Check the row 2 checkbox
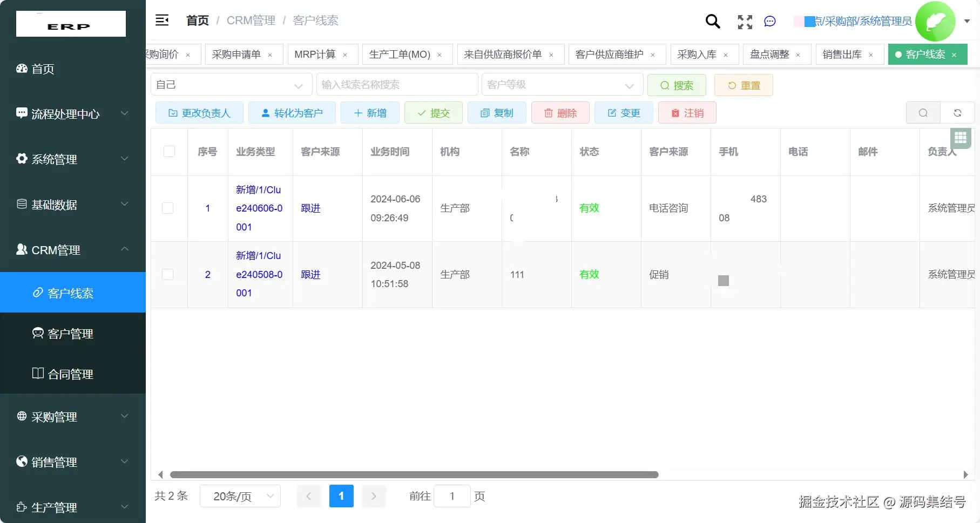 click(168, 275)
